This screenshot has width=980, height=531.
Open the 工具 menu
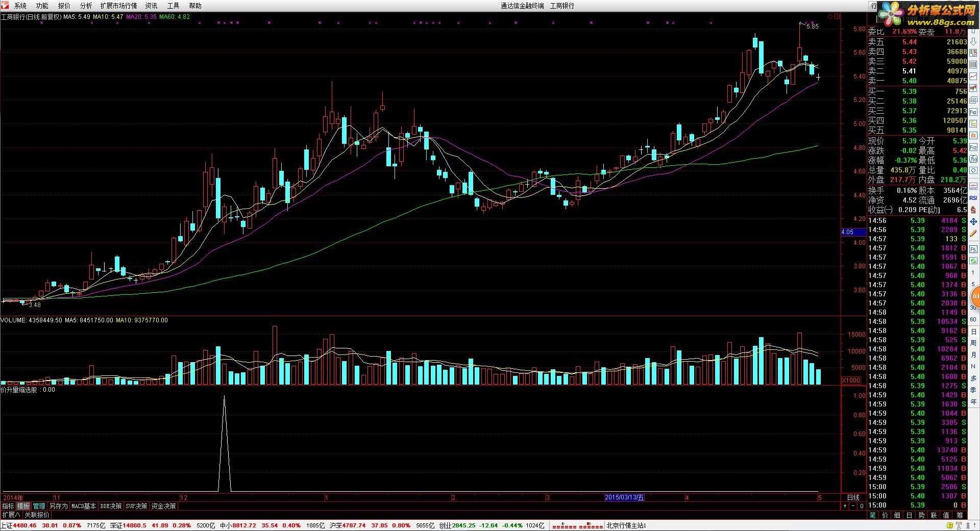173,6
